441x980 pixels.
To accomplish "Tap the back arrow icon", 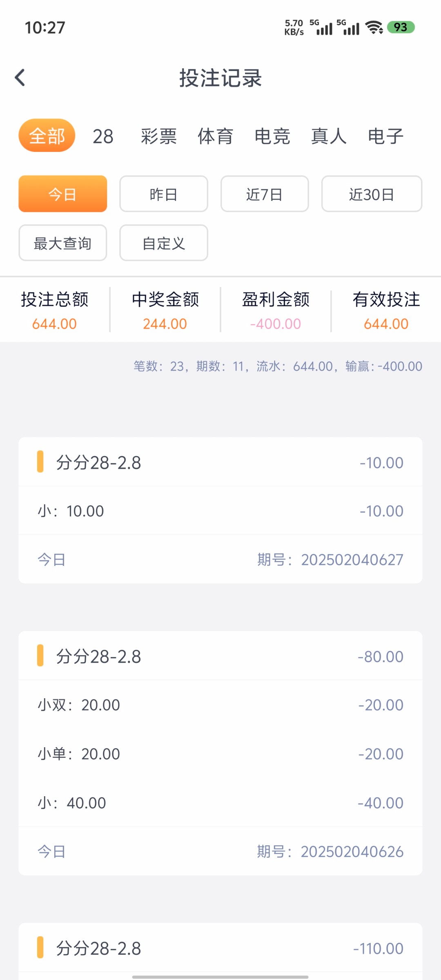I will (20, 78).
